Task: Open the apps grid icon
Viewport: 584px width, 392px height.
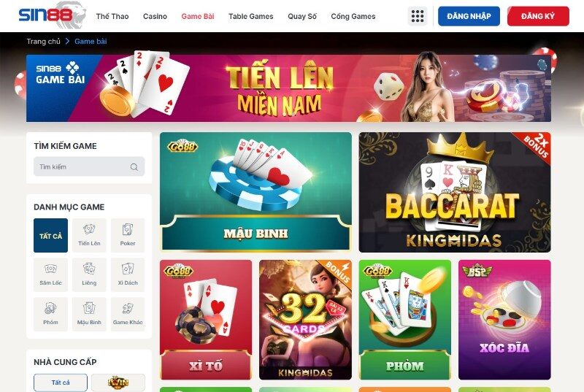Action: (418, 16)
